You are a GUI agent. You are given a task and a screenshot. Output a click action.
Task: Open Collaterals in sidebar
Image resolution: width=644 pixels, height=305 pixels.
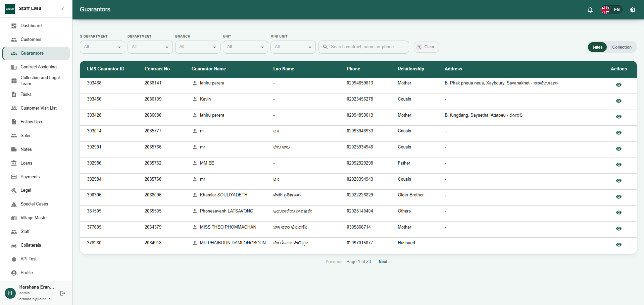tap(36, 245)
